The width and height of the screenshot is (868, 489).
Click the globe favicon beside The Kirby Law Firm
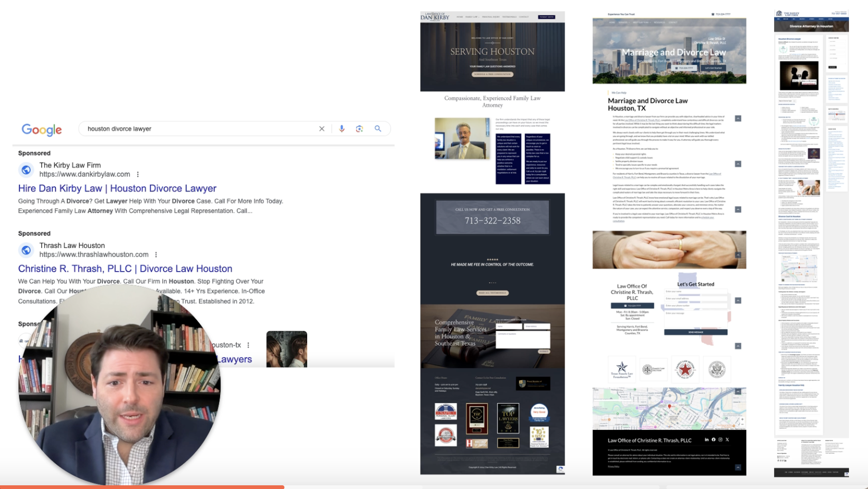coord(26,170)
